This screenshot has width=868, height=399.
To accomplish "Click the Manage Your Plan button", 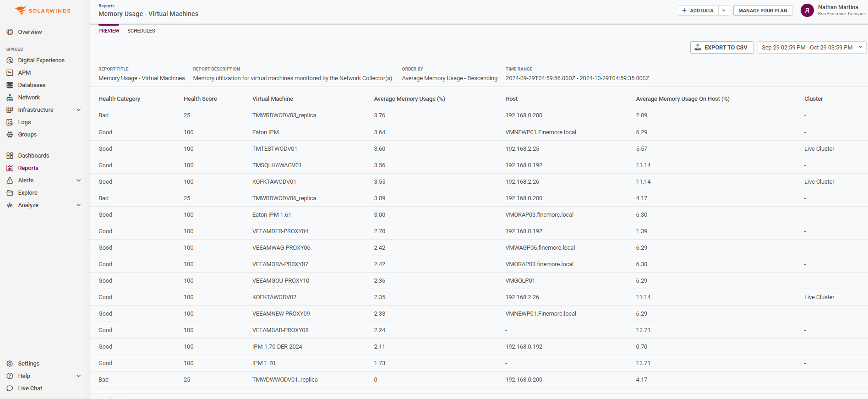I will [763, 11].
